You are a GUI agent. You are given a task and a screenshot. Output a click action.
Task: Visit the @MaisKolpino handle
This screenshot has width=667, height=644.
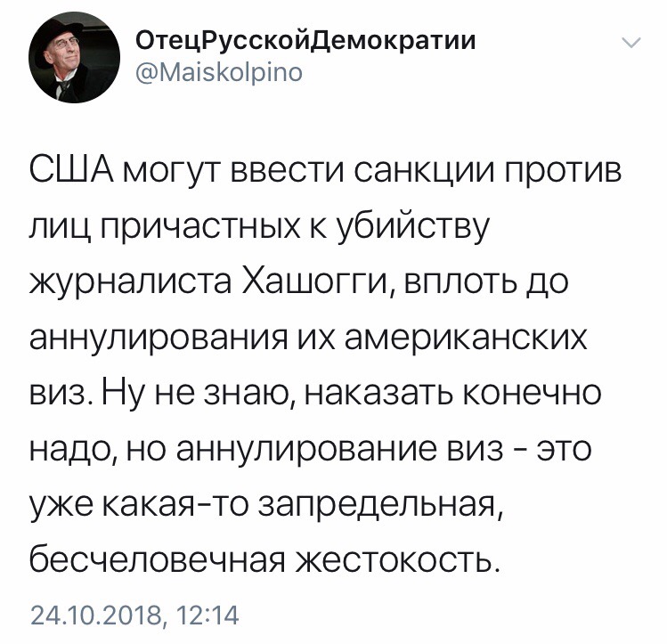pos(219,72)
